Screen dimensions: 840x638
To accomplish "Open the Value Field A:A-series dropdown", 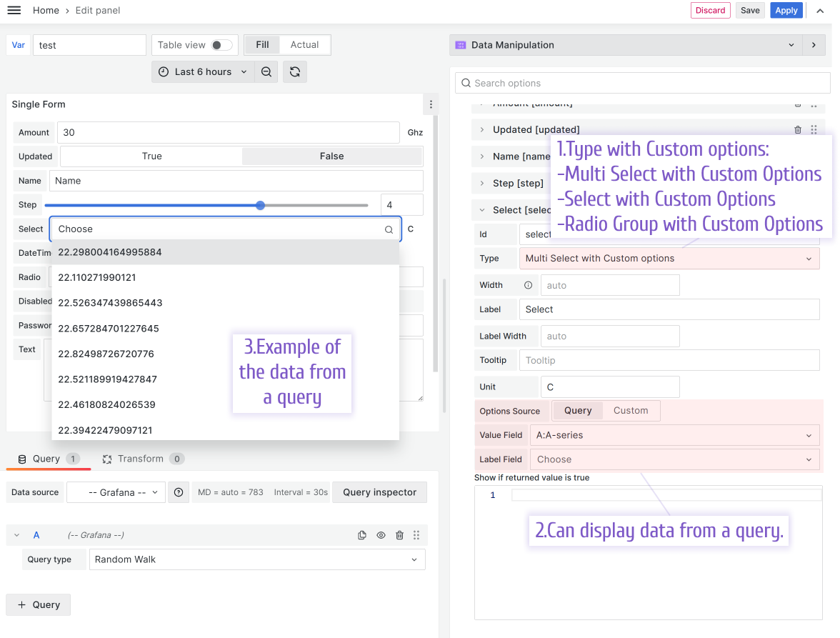I will coord(675,435).
